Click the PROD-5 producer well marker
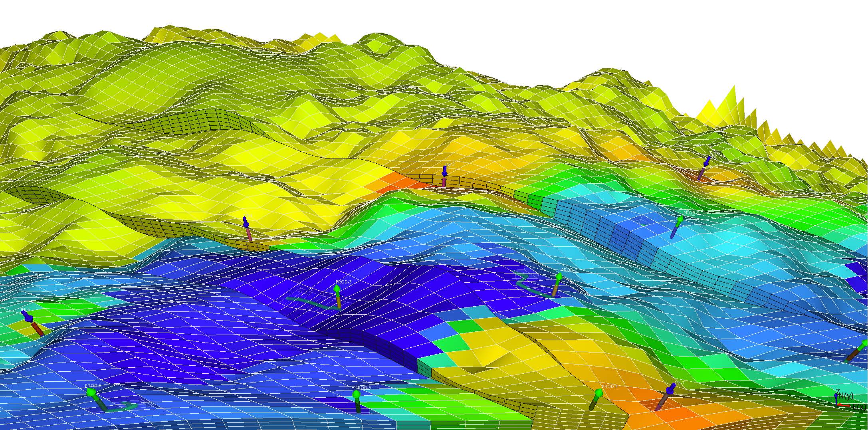The height and width of the screenshot is (430, 868). [x=357, y=395]
